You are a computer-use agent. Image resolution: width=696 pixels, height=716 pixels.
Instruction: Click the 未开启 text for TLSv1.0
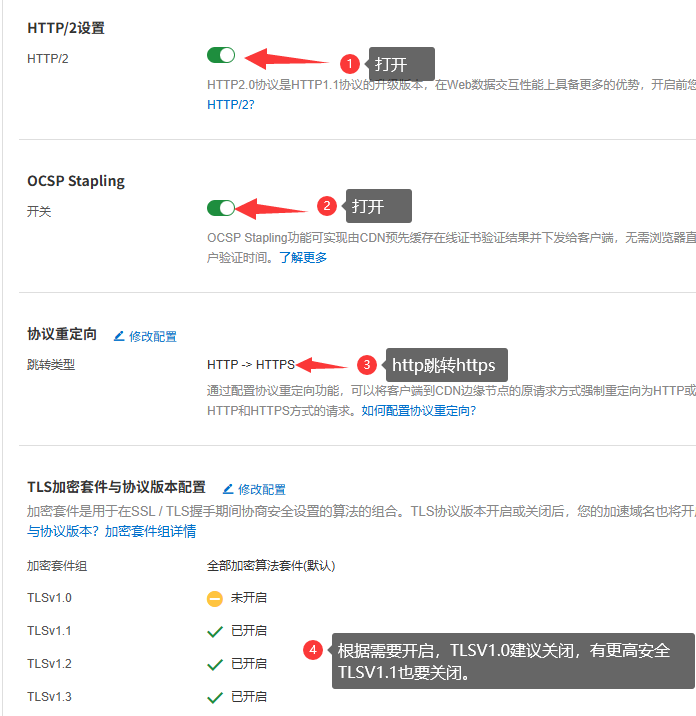(249, 598)
